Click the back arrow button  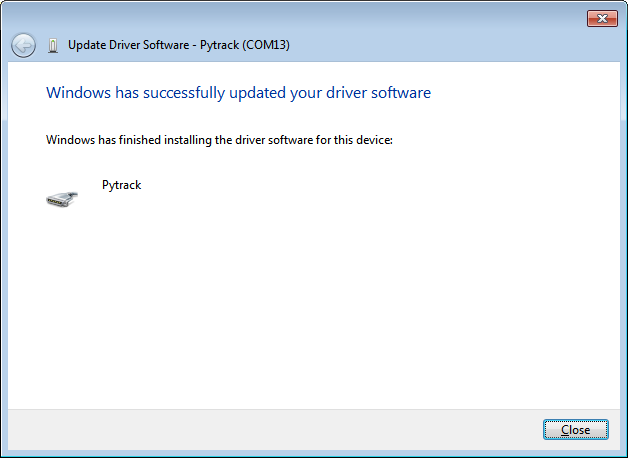[23, 45]
